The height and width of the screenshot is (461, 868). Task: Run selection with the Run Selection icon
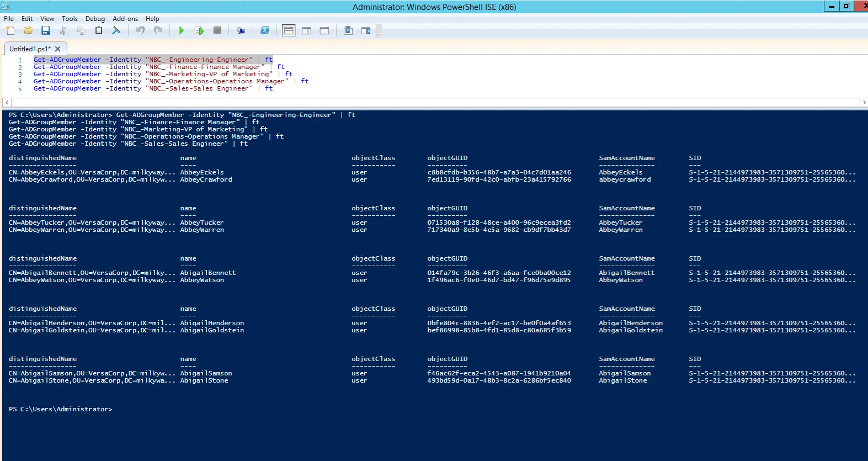199,30
